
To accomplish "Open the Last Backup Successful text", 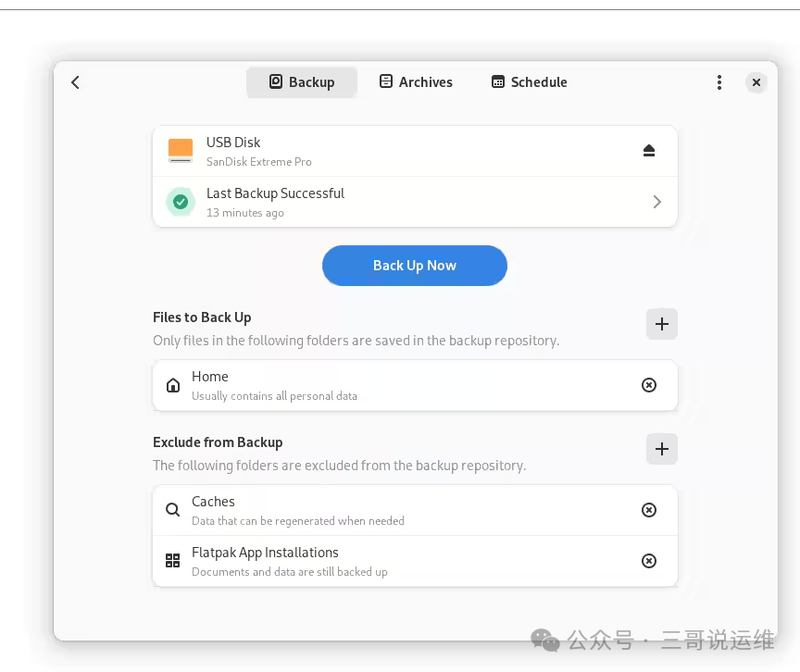I will pyautogui.click(x=275, y=193).
